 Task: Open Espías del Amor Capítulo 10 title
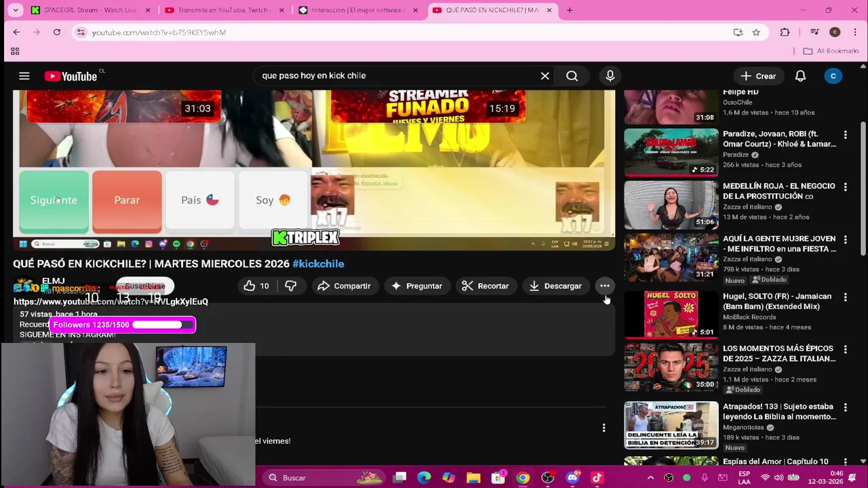click(x=776, y=462)
